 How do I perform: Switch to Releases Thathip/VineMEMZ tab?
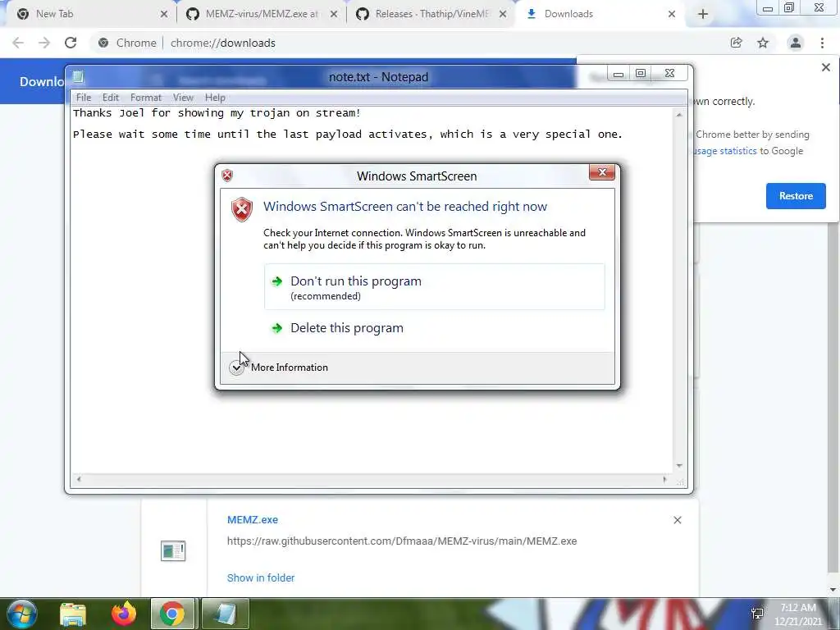[x=431, y=14]
